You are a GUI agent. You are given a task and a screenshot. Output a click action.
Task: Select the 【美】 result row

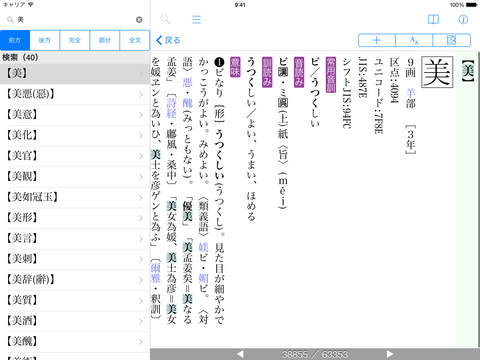point(75,73)
